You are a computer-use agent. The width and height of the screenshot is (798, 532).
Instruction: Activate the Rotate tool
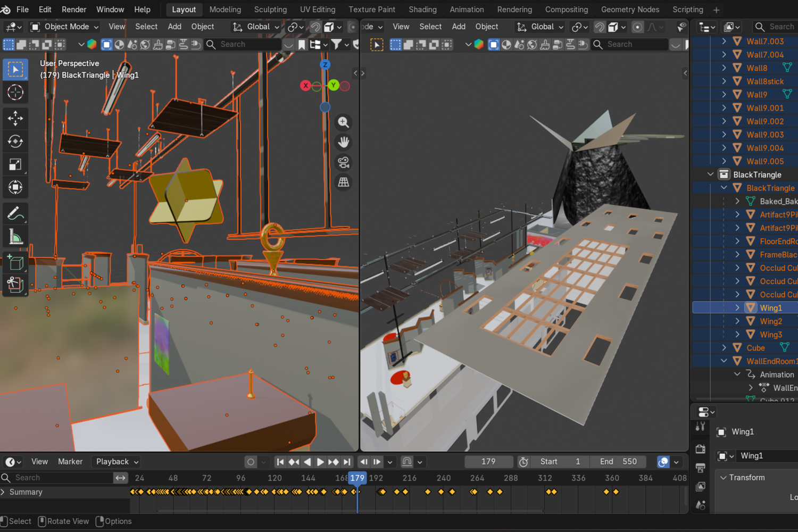15,142
